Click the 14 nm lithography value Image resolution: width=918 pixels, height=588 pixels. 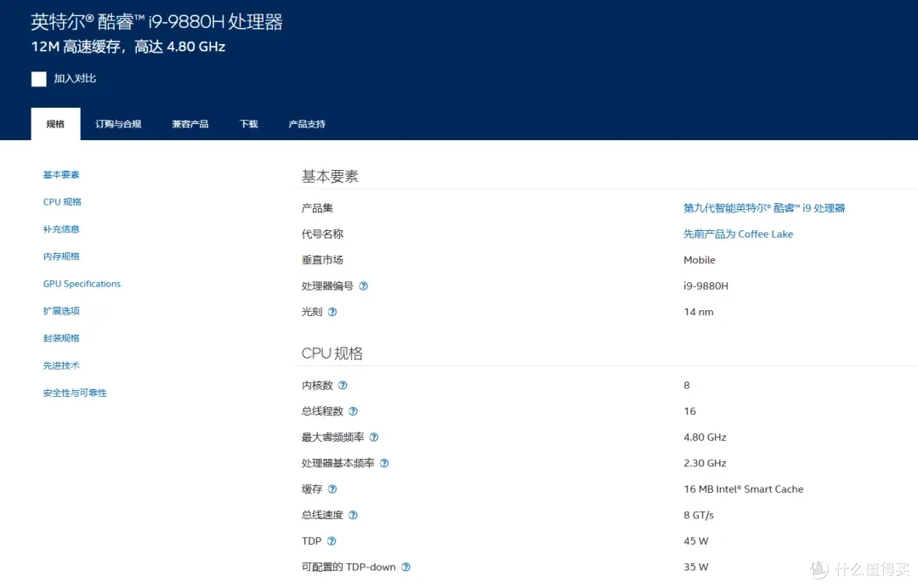[699, 312]
